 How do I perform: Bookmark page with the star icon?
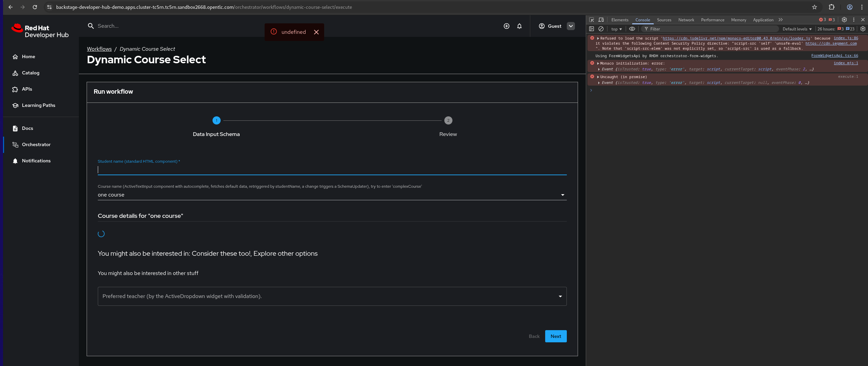[815, 7]
